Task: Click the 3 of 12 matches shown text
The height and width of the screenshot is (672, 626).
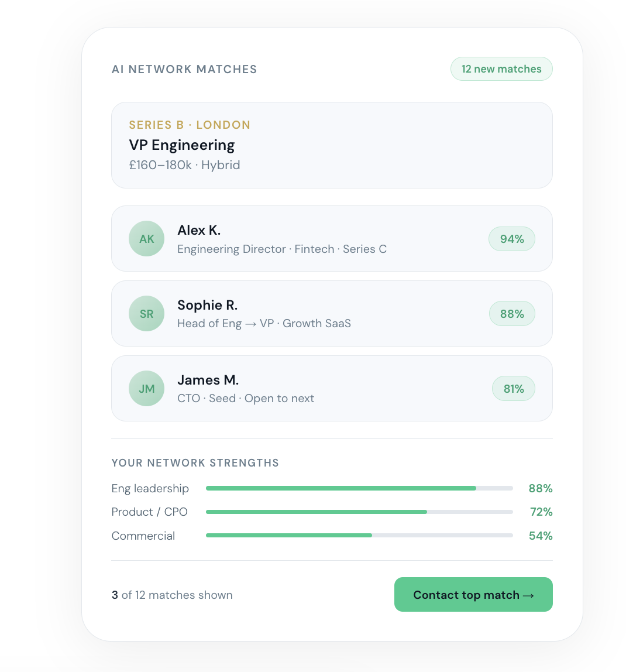Action: [x=172, y=595]
